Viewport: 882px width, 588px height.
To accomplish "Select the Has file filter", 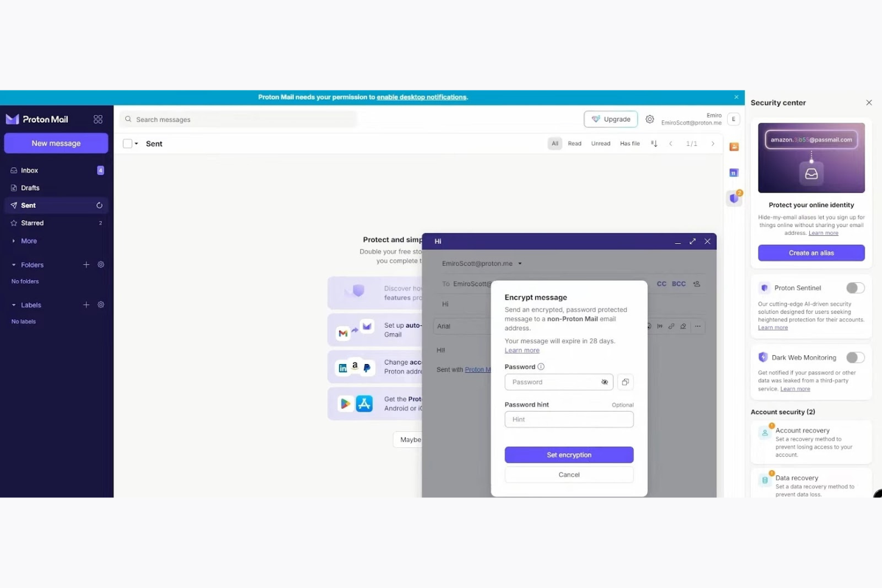I will [x=630, y=144].
